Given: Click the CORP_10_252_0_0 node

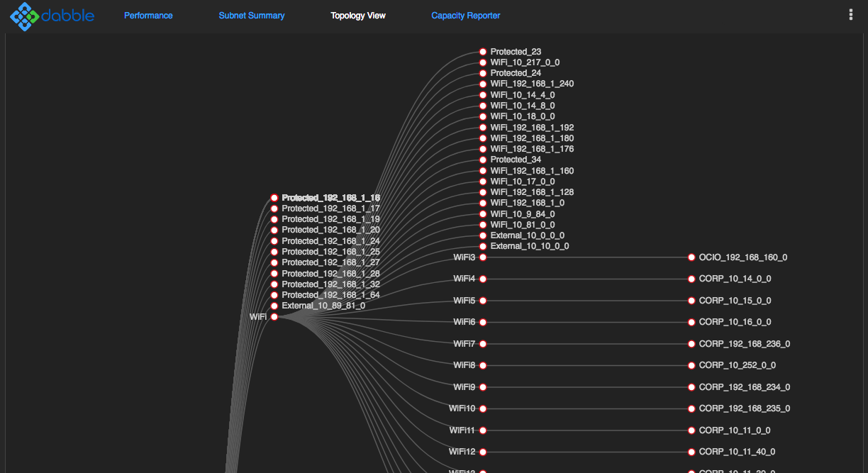Looking at the screenshot, I should [x=691, y=365].
